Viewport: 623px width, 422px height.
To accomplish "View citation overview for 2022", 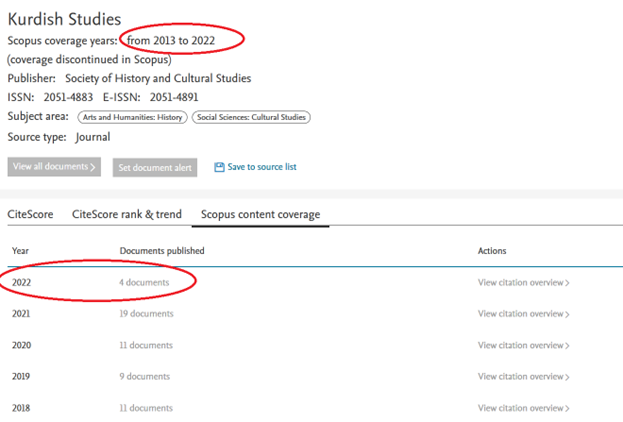I will 523,283.
